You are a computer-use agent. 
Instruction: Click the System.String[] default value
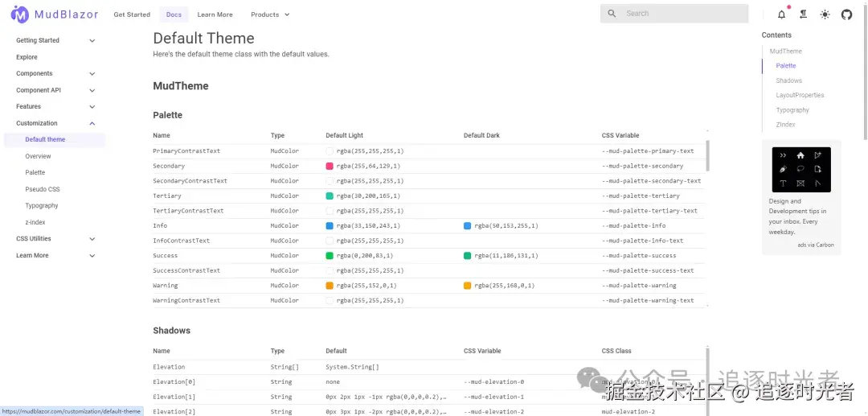(x=352, y=367)
